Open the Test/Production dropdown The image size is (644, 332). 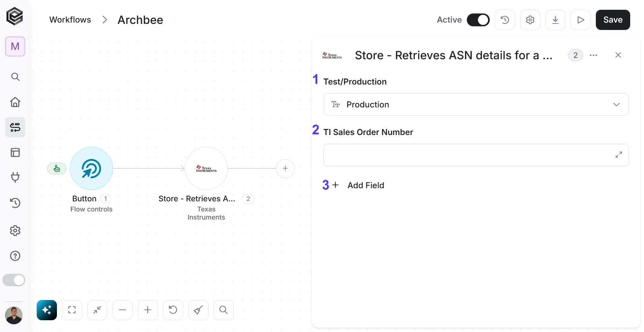[476, 105]
